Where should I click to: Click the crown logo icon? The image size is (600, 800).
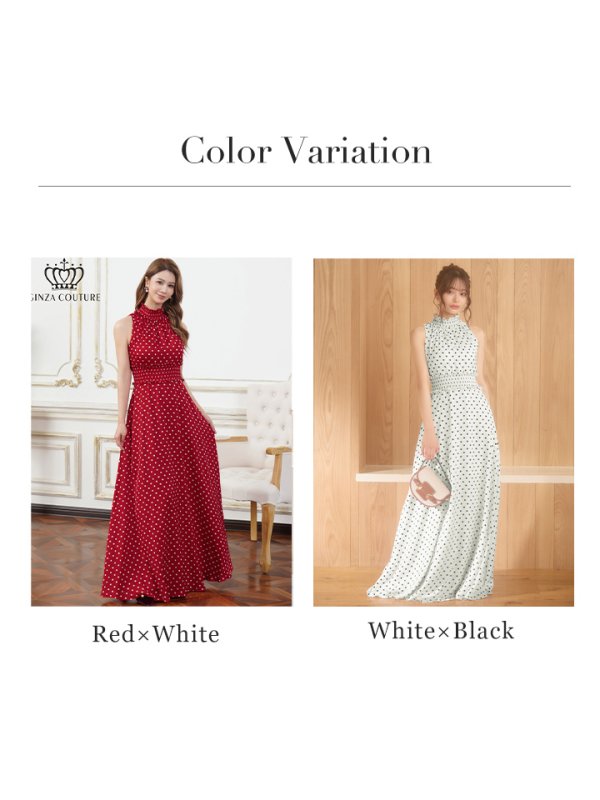click(64, 274)
